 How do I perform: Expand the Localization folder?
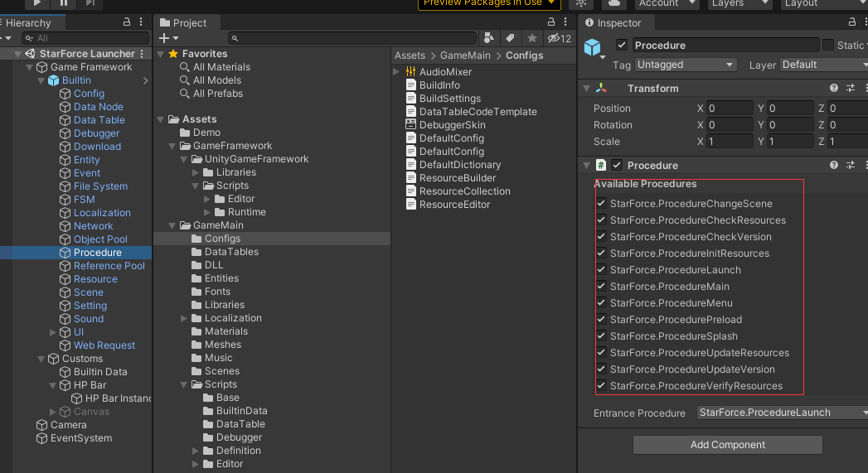184,318
